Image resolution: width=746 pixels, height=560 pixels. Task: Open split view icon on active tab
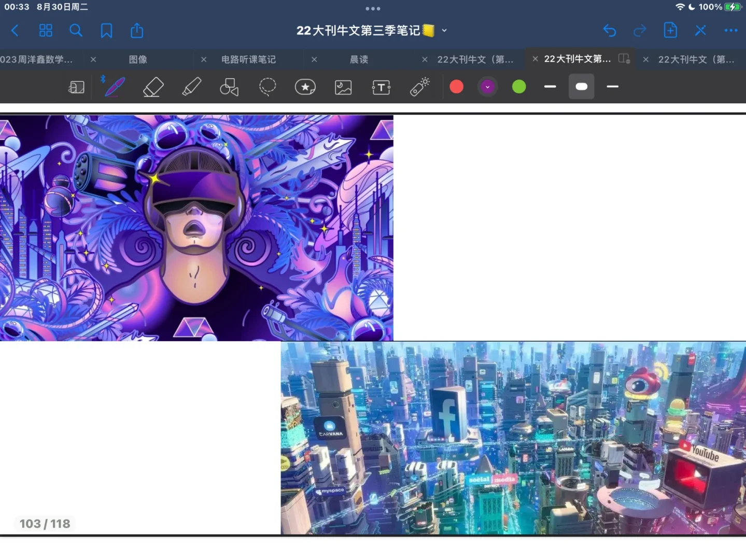tap(624, 59)
